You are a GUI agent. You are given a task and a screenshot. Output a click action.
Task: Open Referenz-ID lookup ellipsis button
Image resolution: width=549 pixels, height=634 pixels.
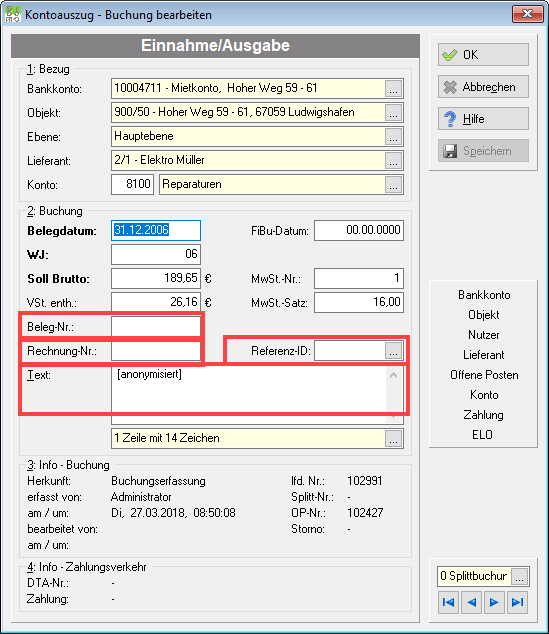(x=393, y=351)
